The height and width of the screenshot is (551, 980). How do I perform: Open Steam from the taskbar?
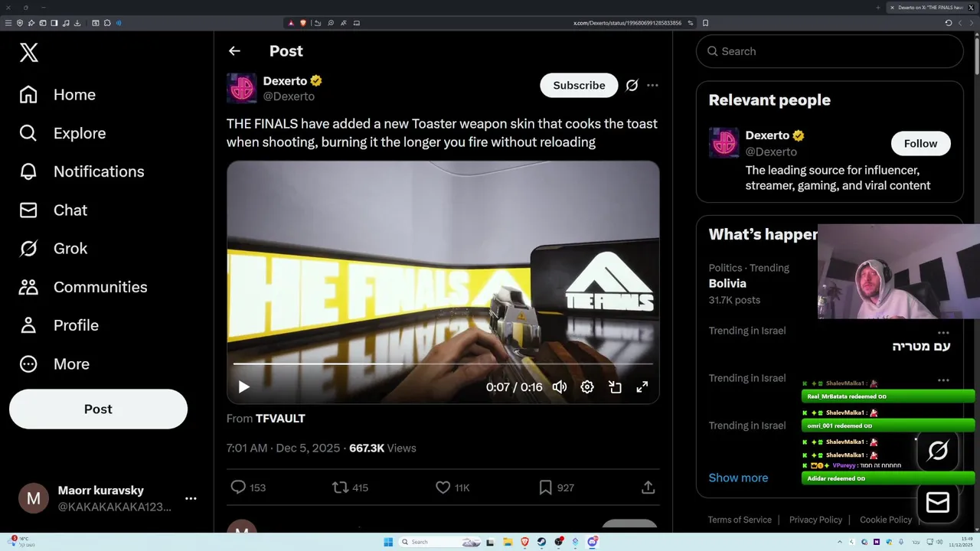541,542
